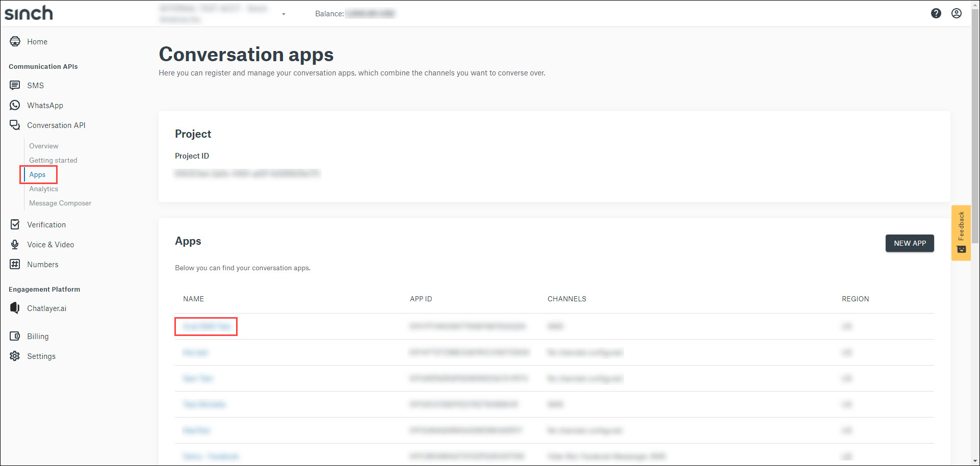Select Getting started in the sidebar
The height and width of the screenshot is (466, 980).
pos(53,160)
